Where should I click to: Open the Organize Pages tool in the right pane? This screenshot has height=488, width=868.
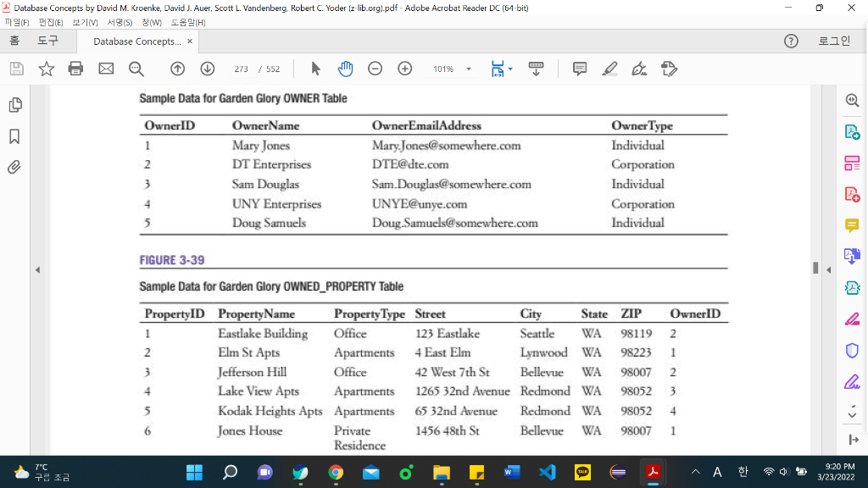pyautogui.click(x=852, y=164)
